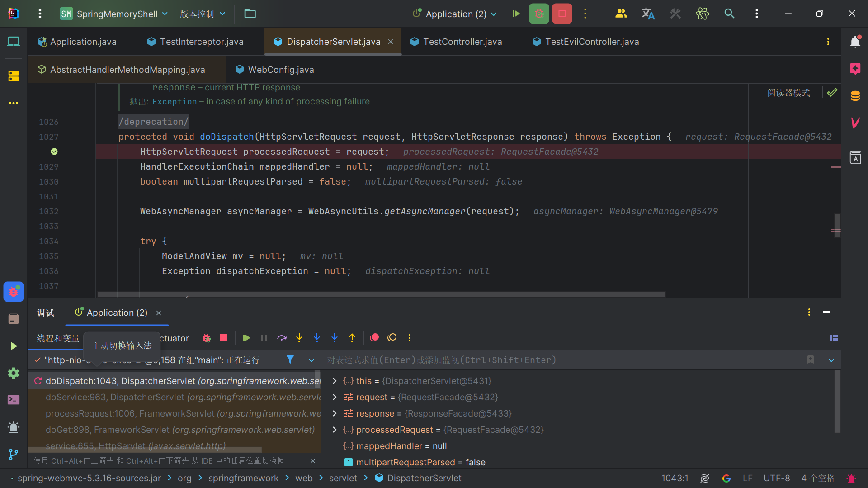Expand the 'this' variable node
Viewport: 868px width, 488px height.
(335, 381)
